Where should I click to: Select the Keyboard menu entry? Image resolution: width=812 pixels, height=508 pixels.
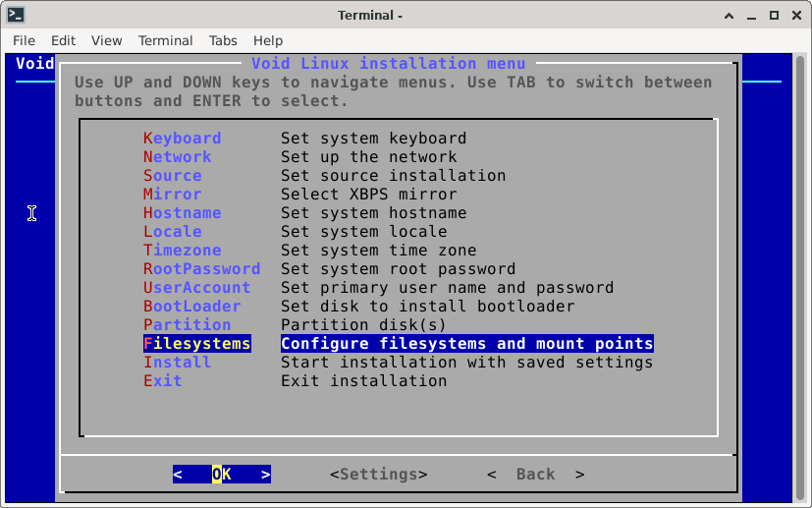click(x=182, y=139)
